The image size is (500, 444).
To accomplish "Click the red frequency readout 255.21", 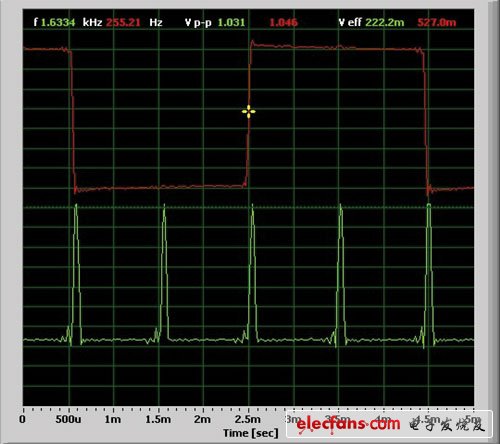I will coord(123,22).
